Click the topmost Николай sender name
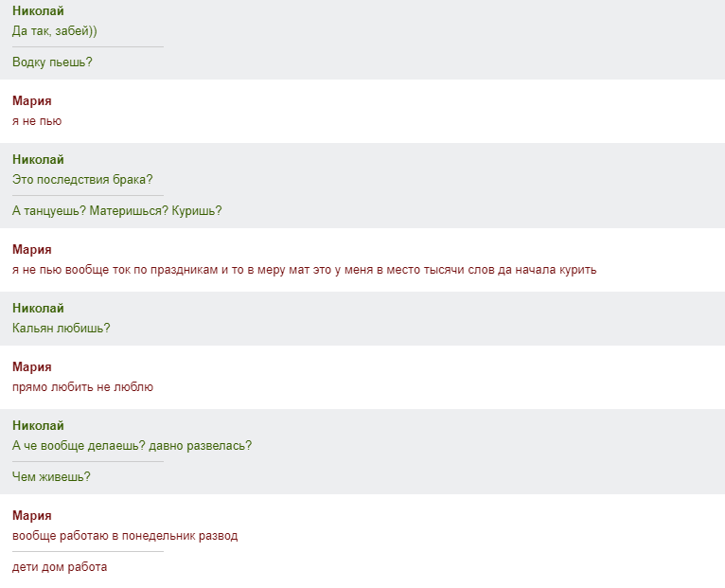The image size is (725, 588). point(38,10)
